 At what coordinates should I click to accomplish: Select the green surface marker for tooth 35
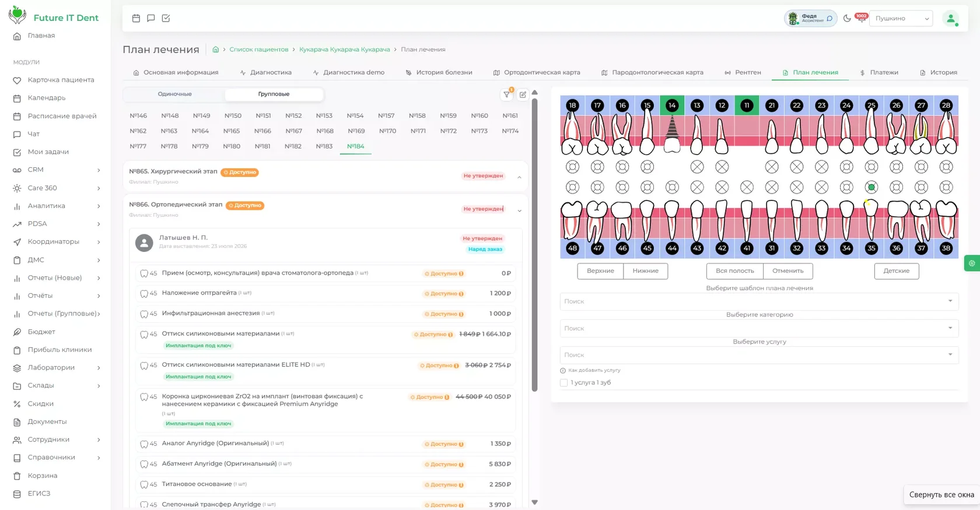871,187
